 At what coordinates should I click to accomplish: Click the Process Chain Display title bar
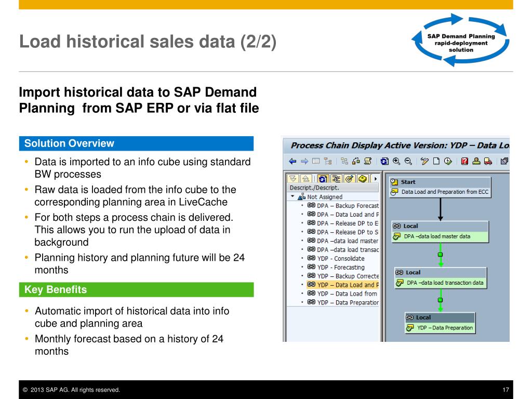[396, 145]
